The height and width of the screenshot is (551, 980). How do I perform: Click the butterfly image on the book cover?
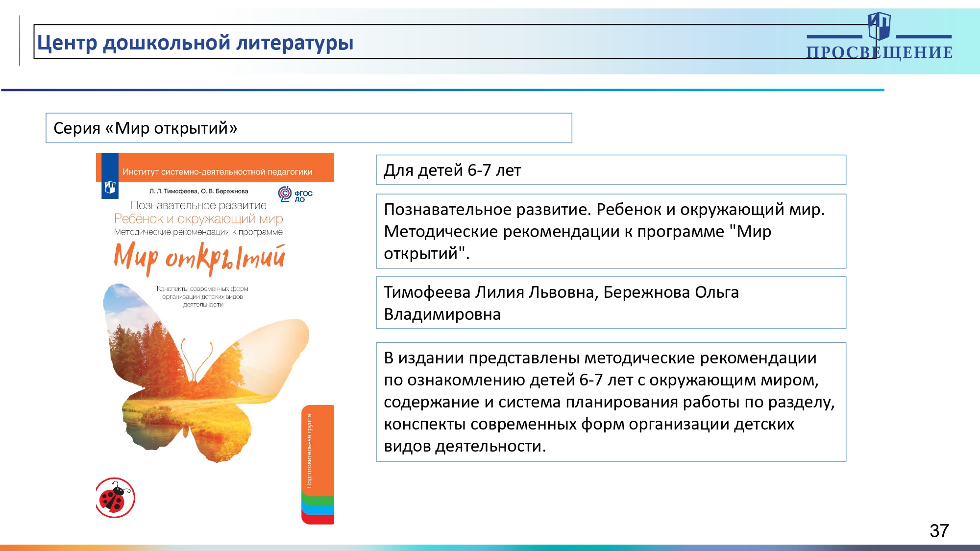point(206,373)
